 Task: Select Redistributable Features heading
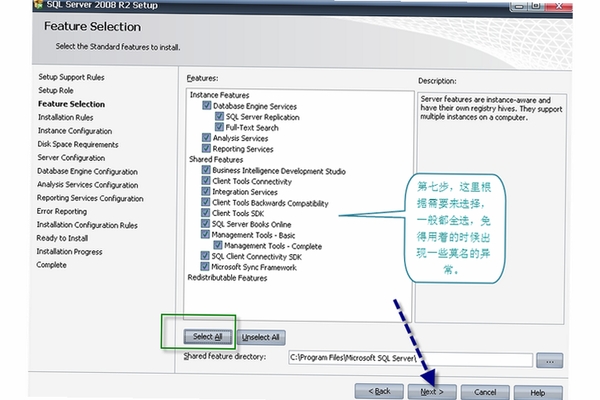[227, 278]
